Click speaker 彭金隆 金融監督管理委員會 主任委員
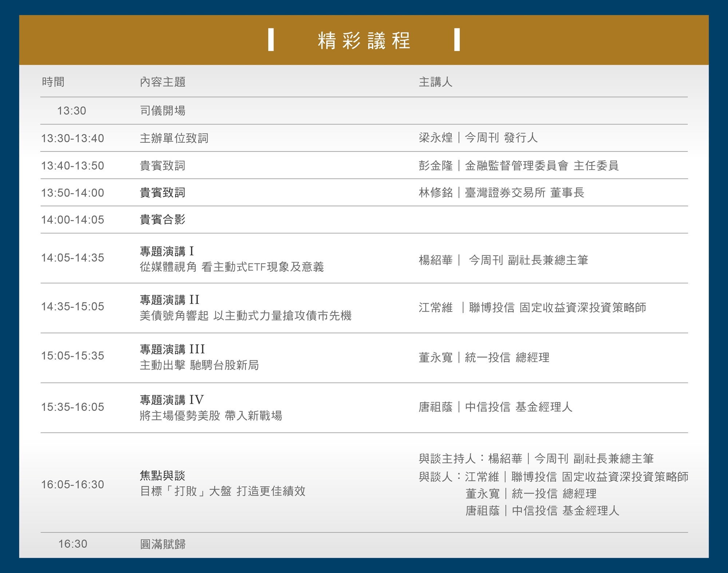This screenshot has width=728, height=573. pos(518,166)
